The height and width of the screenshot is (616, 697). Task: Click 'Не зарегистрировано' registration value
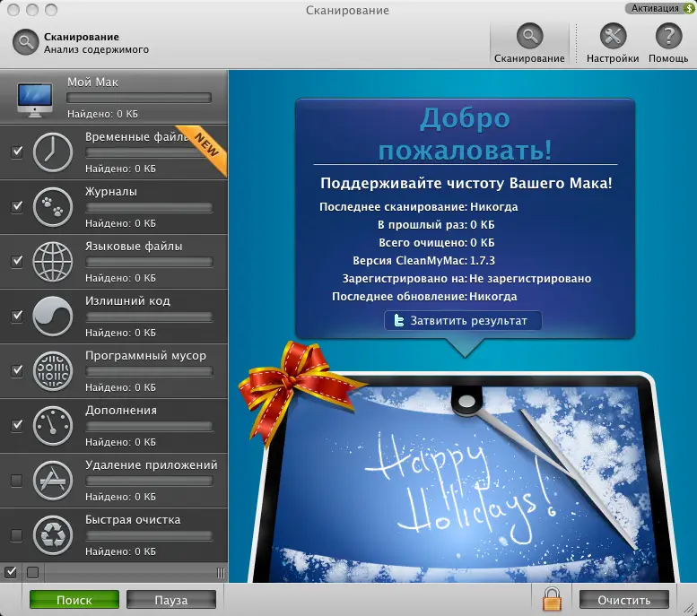pos(530,279)
